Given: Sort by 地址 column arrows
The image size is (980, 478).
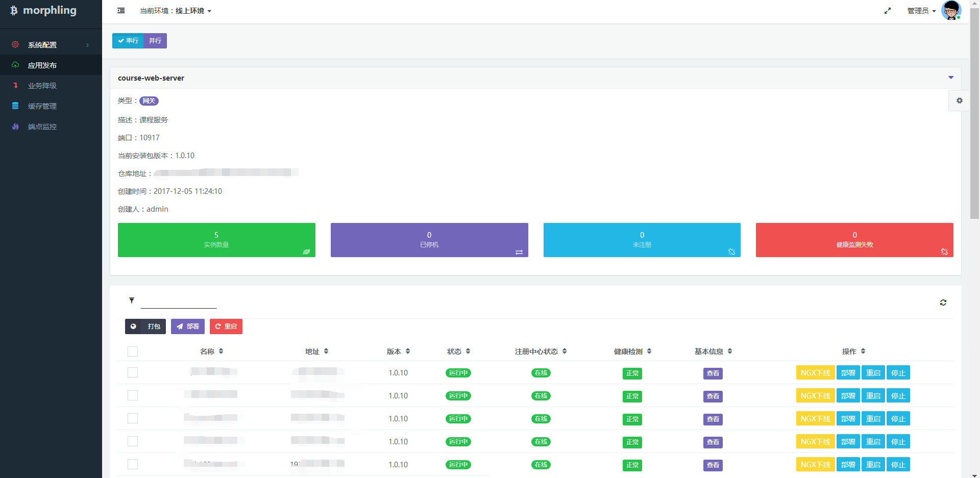Looking at the screenshot, I should pos(326,351).
